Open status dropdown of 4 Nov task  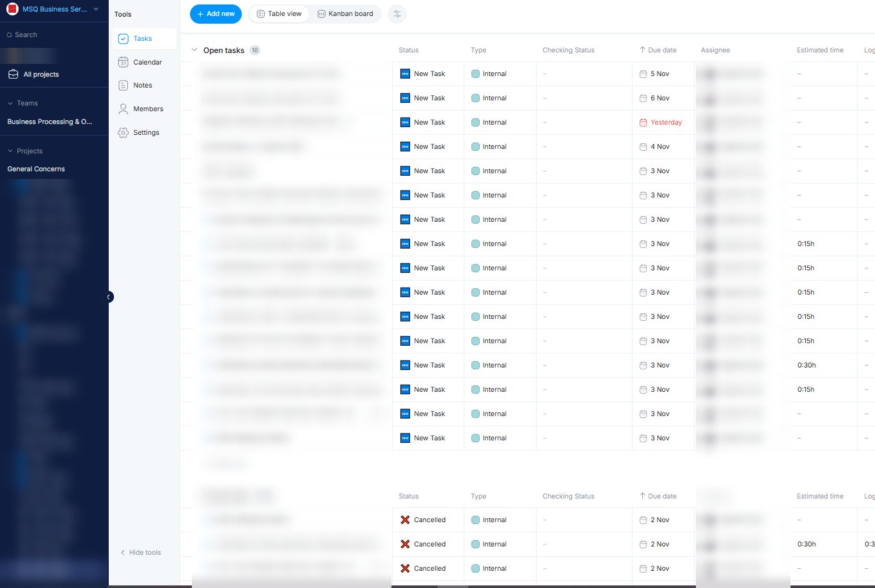(428, 146)
